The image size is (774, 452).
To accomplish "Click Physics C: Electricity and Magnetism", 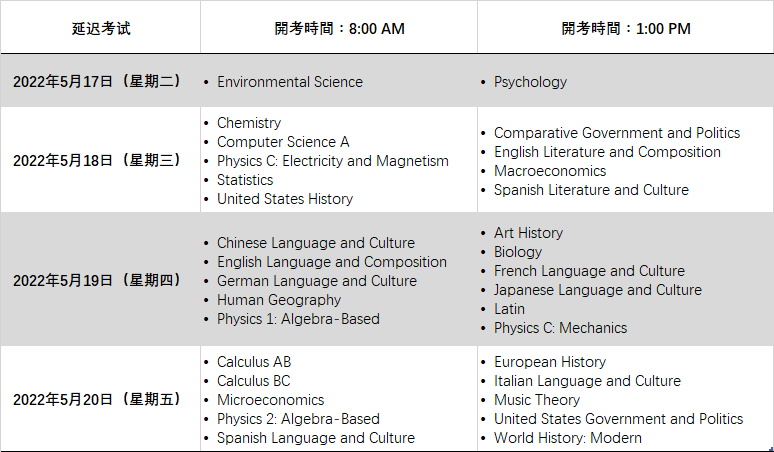I will 333,161.
